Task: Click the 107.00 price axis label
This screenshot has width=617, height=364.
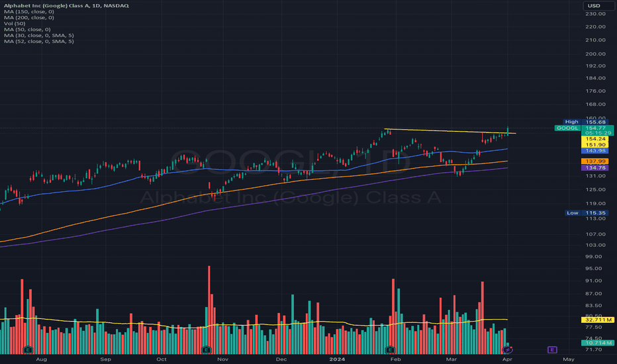Action: 595,234
